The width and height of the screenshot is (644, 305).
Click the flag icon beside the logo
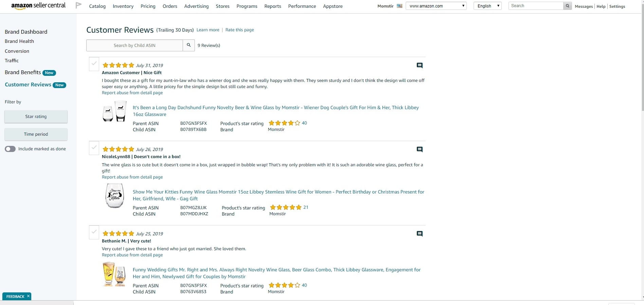[78, 5]
